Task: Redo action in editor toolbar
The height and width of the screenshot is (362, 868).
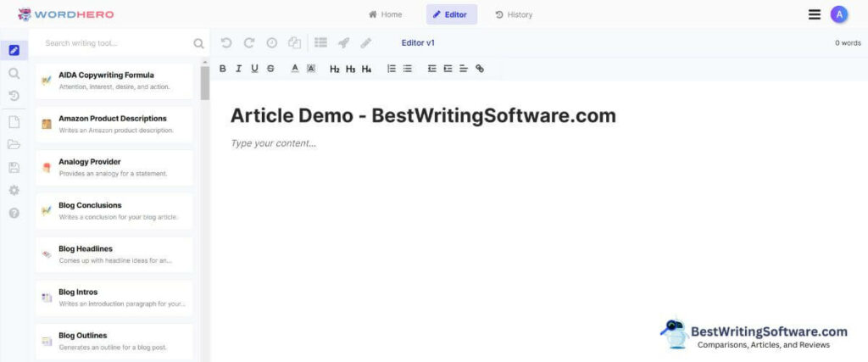Action: [x=249, y=43]
